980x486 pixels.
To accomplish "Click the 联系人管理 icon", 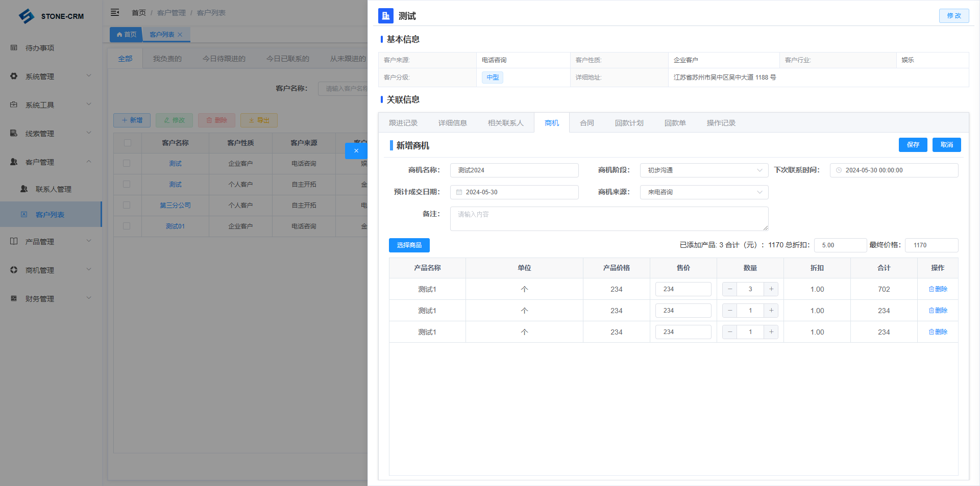I will coord(24,189).
